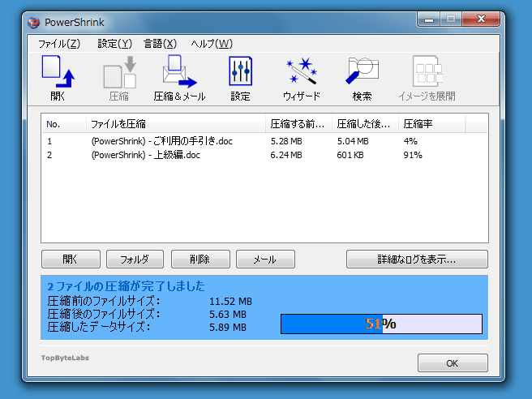Screen dimensions: 532x399
Task: Click the PowerShrink title bar app icon
Action: [x=33, y=23]
